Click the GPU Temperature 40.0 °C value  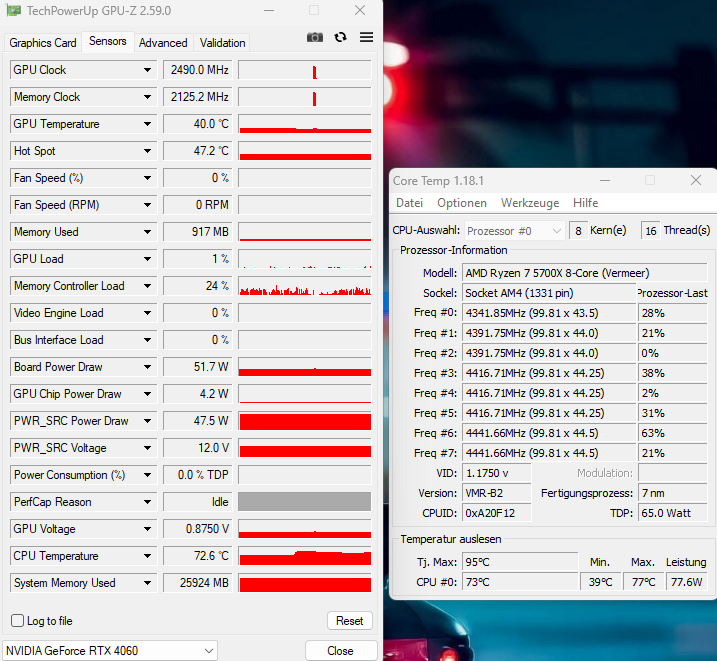pyautogui.click(x=198, y=124)
